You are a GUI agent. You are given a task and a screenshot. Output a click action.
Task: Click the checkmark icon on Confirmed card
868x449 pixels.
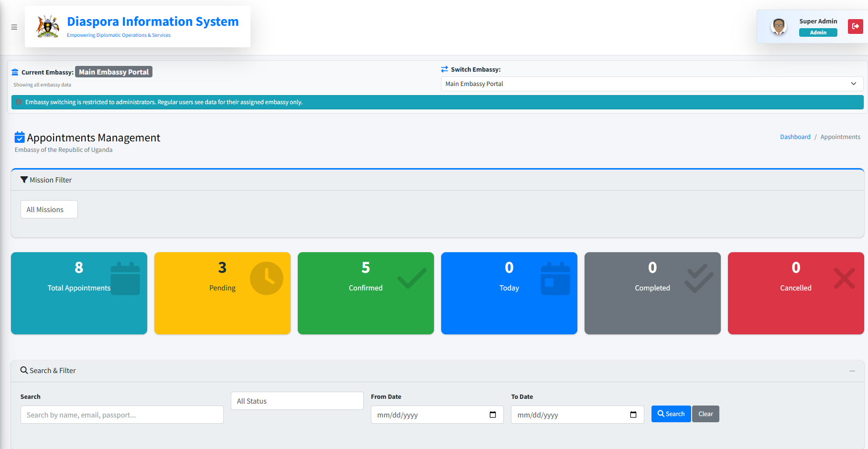[x=412, y=278]
